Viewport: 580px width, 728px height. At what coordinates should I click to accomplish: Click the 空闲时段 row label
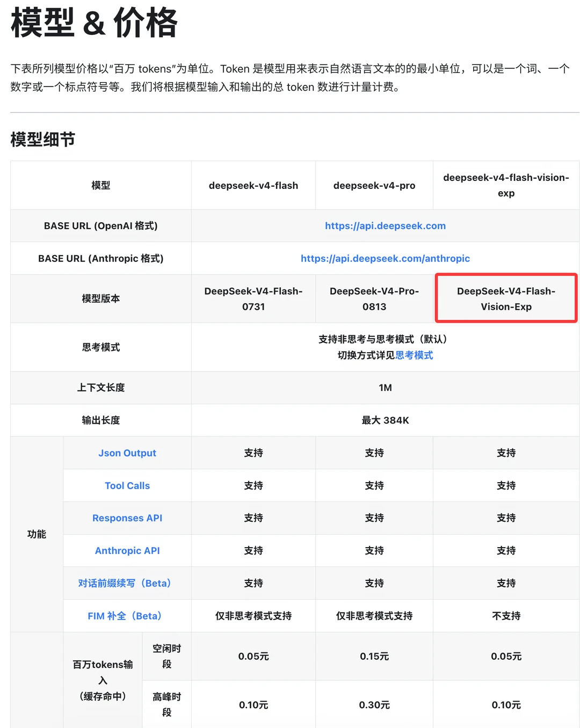point(166,657)
